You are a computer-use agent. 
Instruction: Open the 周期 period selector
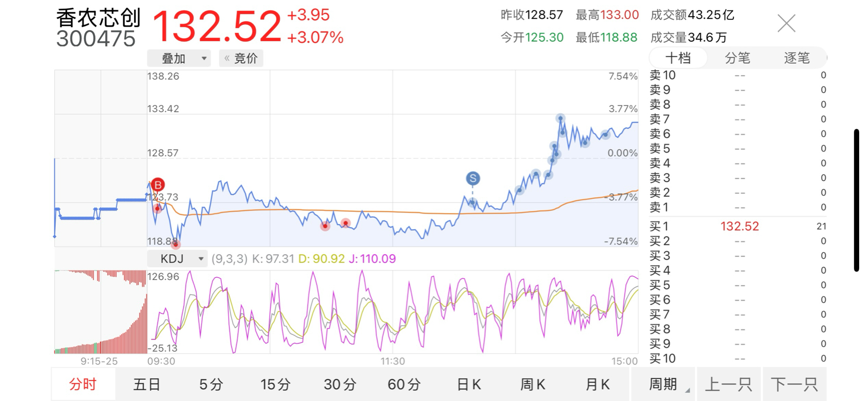click(x=663, y=384)
